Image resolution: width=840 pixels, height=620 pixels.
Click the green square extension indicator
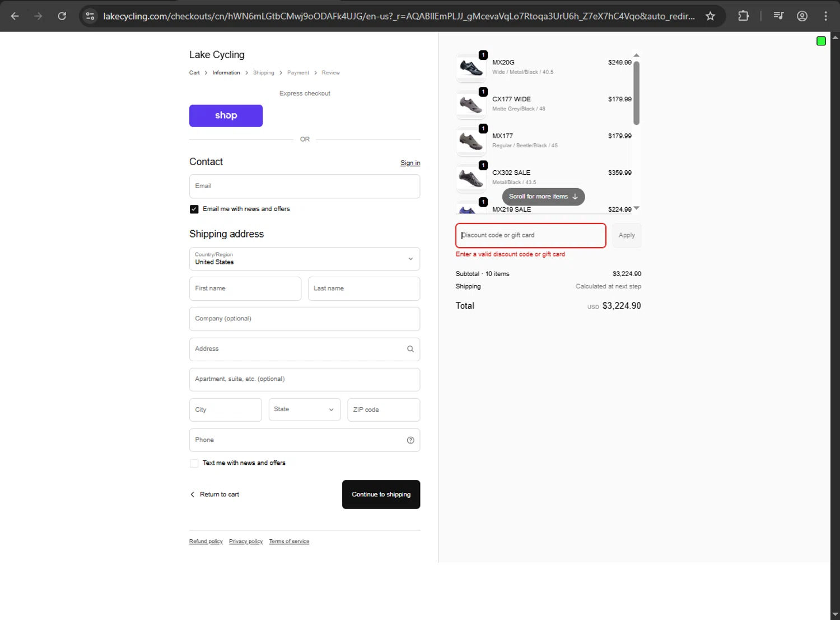coord(821,41)
